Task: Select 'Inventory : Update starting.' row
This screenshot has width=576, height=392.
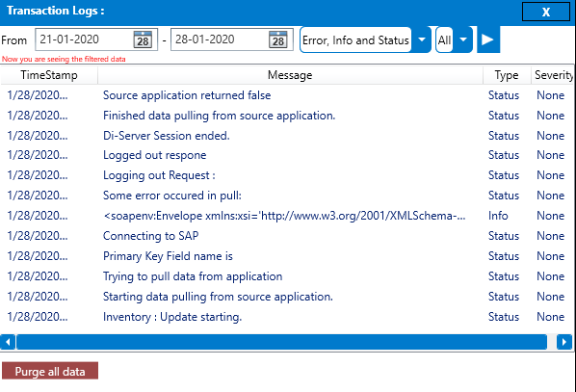Action: tap(287, 317)
